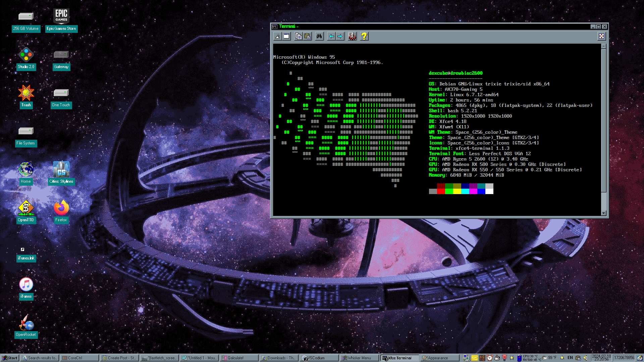Select the OpenTTD desktop icon
644x362 pixels.
pyautogui.click(x=26, y=212)
